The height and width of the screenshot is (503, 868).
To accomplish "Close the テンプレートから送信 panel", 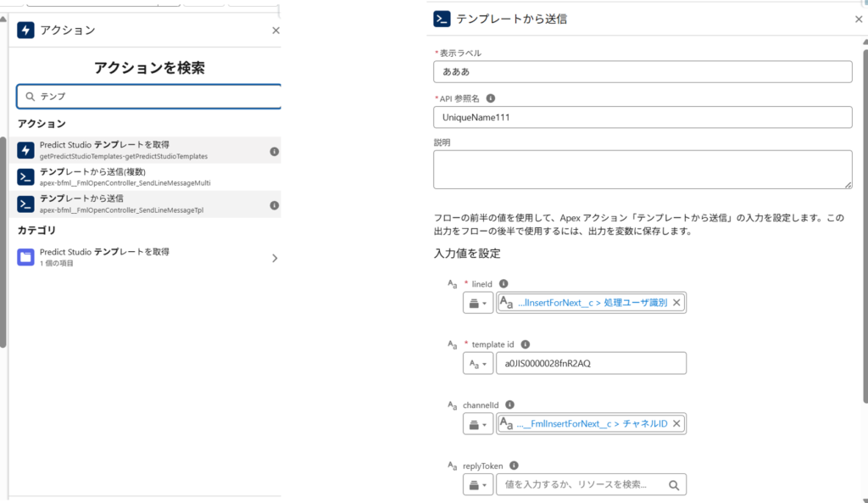I will pos(859,20).
